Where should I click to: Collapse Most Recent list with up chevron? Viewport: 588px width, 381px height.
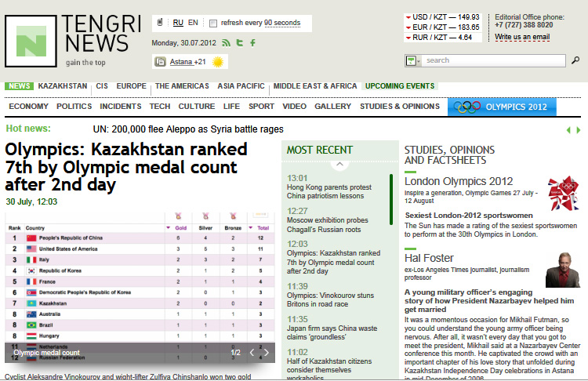[339, 165]
